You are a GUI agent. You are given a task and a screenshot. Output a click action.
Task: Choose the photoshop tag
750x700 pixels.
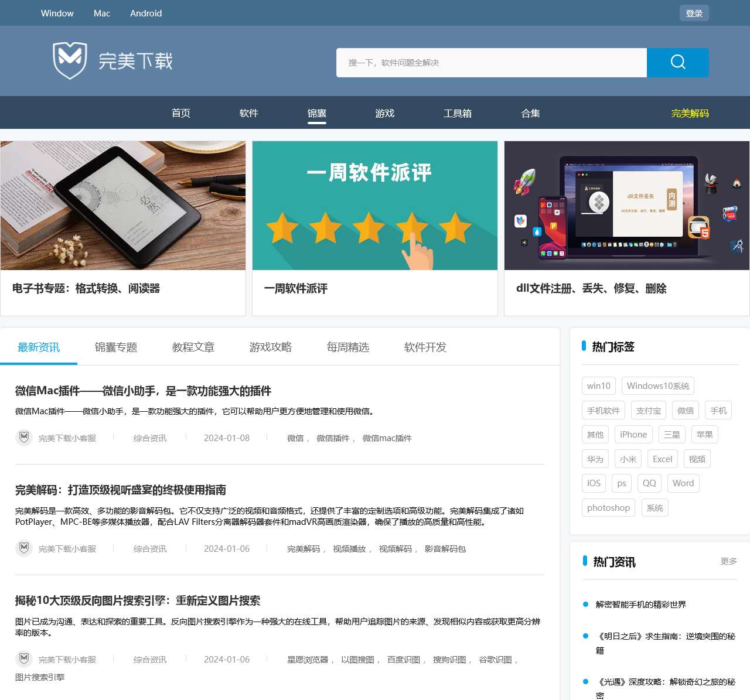coord(608,508)
